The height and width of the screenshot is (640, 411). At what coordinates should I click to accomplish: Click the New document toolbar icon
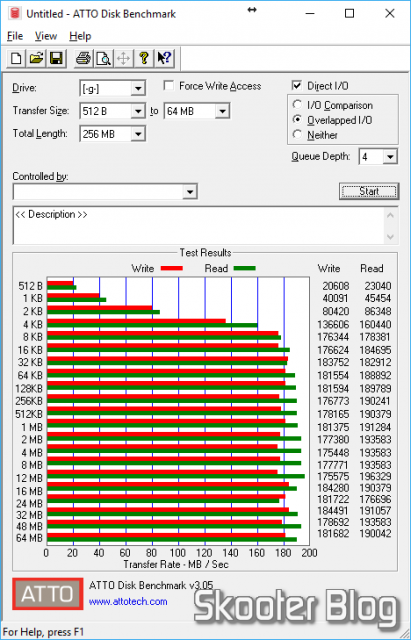pos(16,58)
